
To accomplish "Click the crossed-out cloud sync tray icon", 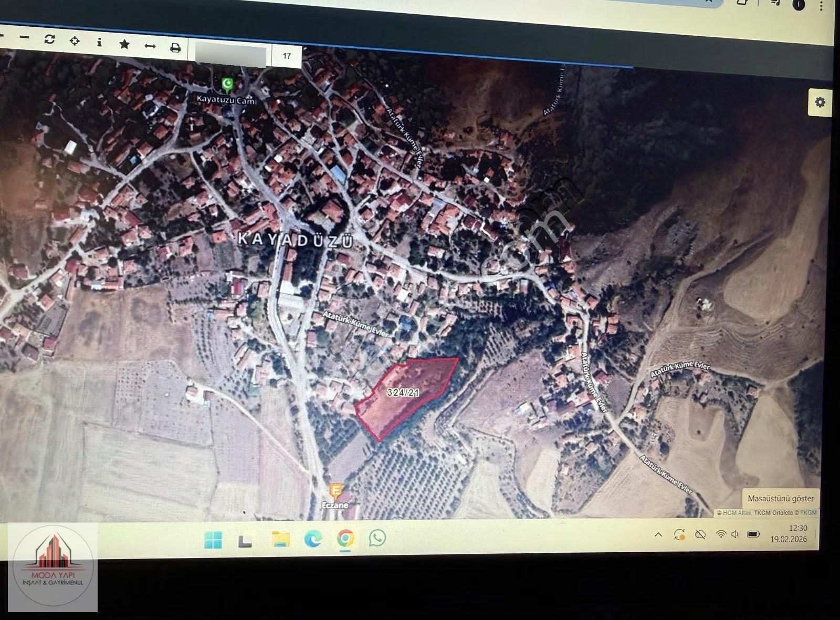I will click(700, 535).
